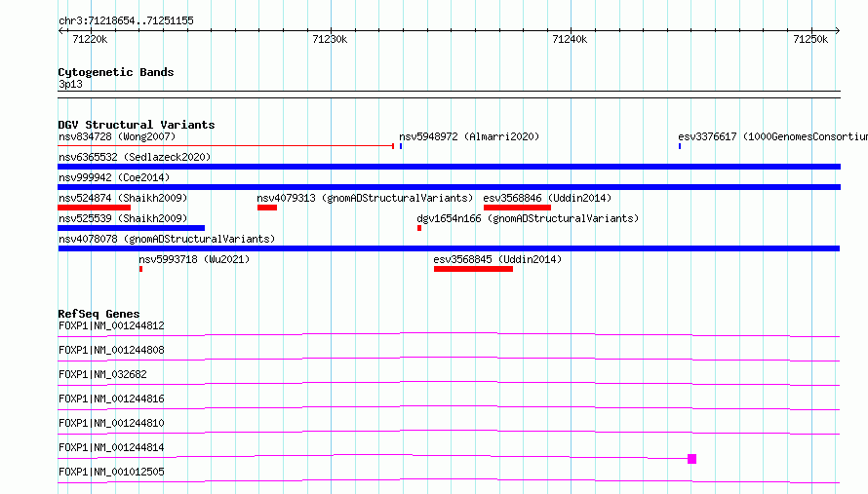Open the esv3568846 (Uddin2014) label
The height and width of the screenshot is (494, 868).
[x=547, y=198]
